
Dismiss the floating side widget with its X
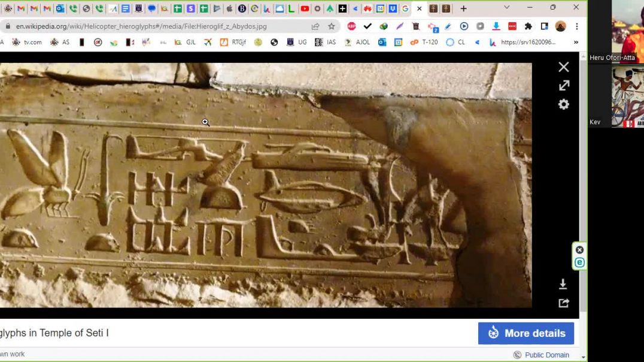coord(579,250)
